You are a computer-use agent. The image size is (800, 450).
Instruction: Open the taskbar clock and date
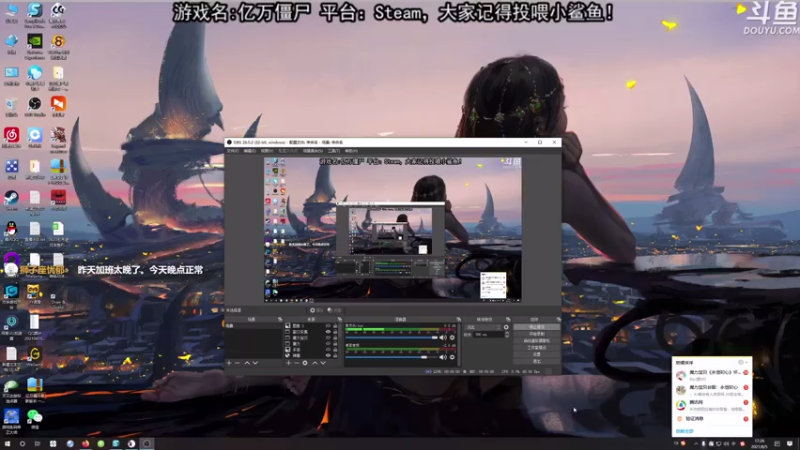pos(760,443)
